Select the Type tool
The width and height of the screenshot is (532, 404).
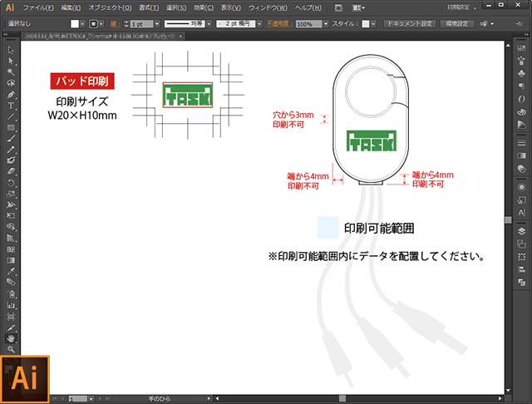pyautogui.click(x=11, y=106)
